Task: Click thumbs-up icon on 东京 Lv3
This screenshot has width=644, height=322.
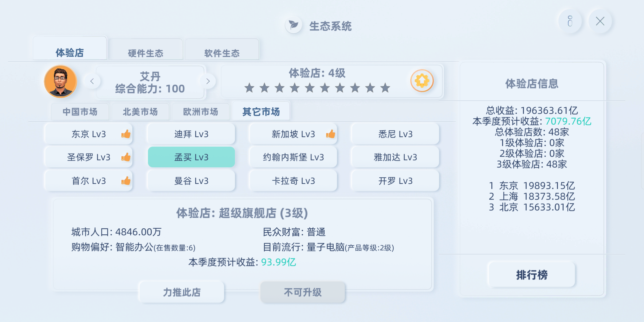Action: [x=126, y=134]
